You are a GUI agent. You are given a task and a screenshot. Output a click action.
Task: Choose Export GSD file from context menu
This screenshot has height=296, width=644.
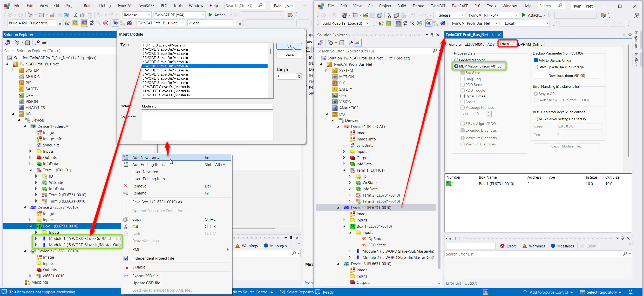pyautogui.click(x=146, y=276)
